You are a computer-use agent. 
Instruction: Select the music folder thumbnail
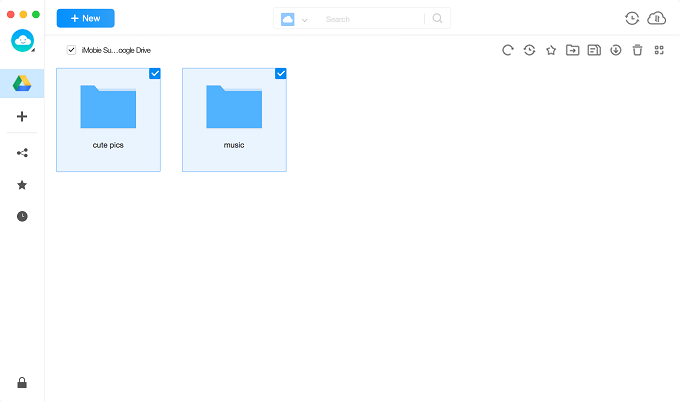[234, 107]
